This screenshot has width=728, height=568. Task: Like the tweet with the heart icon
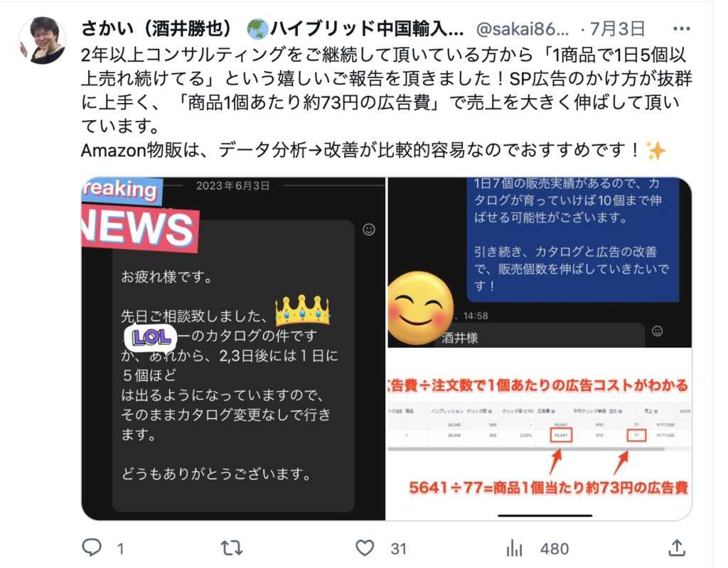[x=365, y=548]
